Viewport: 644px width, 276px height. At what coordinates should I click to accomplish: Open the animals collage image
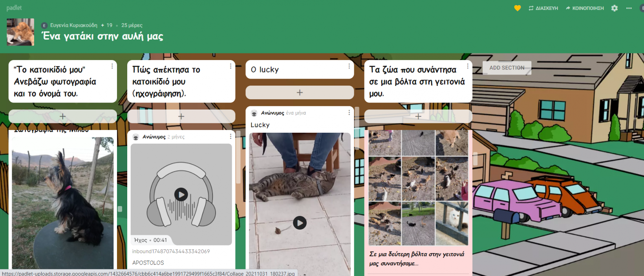(418, 188)
